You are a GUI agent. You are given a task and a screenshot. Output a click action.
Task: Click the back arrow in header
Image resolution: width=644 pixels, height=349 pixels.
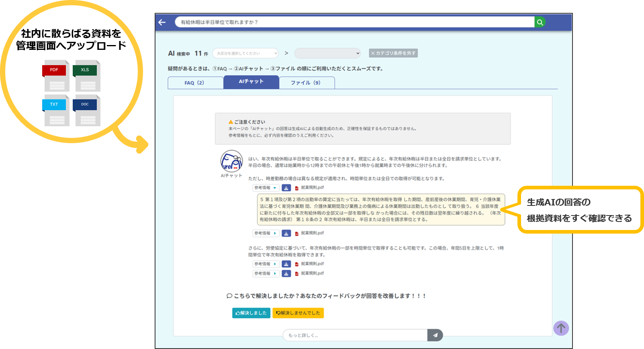pos(162,23)
